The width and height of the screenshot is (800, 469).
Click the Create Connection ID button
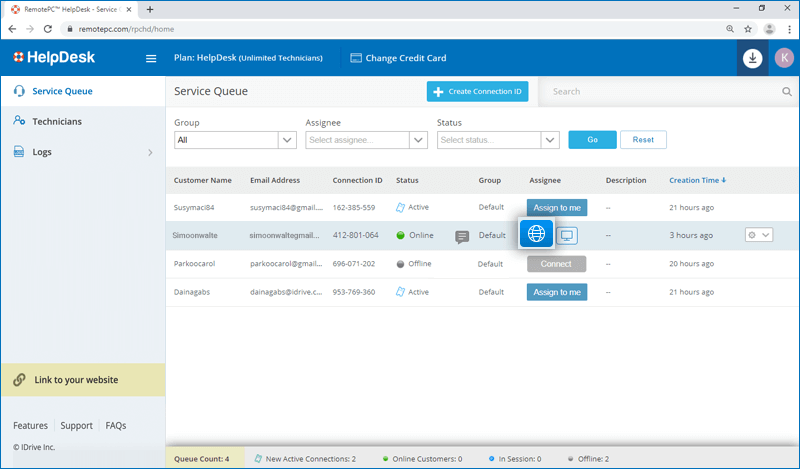click(477, 92)
